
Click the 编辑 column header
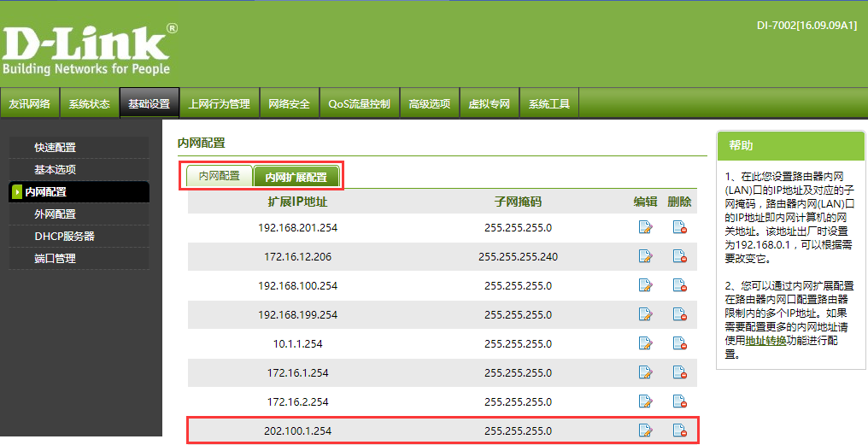(646, 202)
